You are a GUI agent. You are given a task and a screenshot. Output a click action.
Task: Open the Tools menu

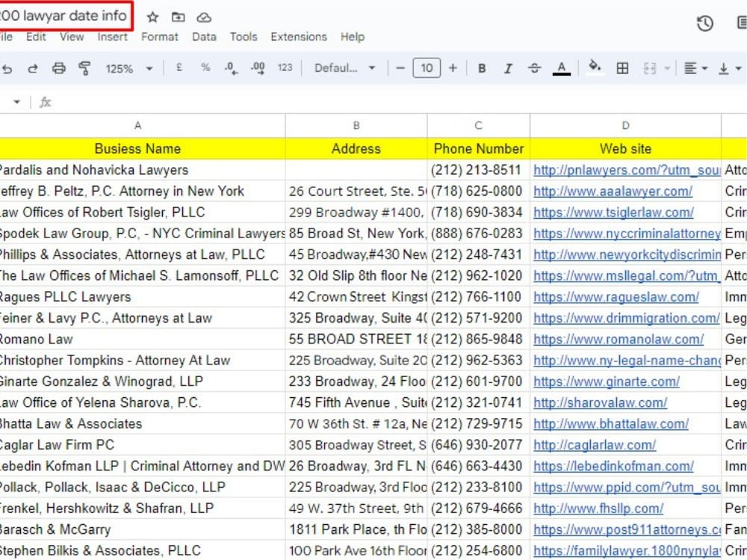[244, 37]
